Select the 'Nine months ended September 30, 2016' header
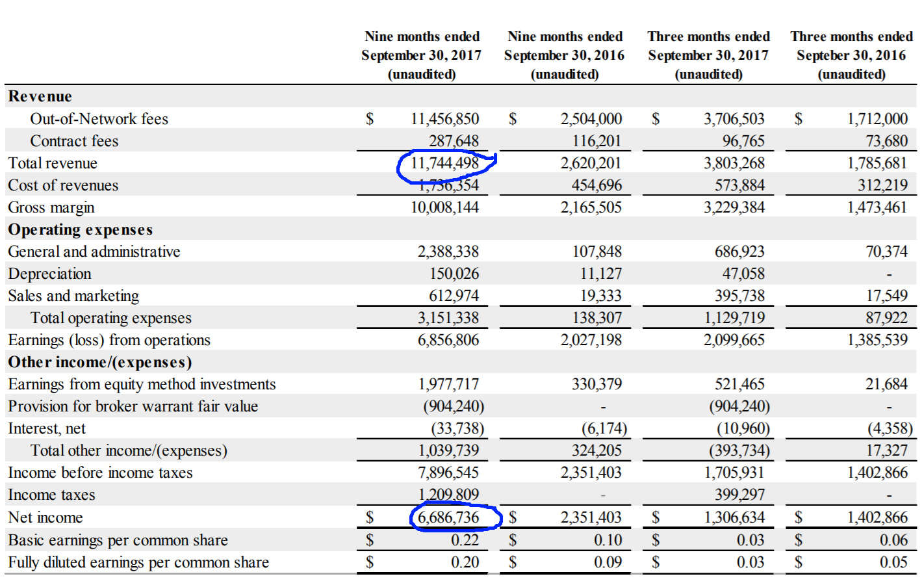The height and width of the screenshot is (585, 924). tap(565, 55)
